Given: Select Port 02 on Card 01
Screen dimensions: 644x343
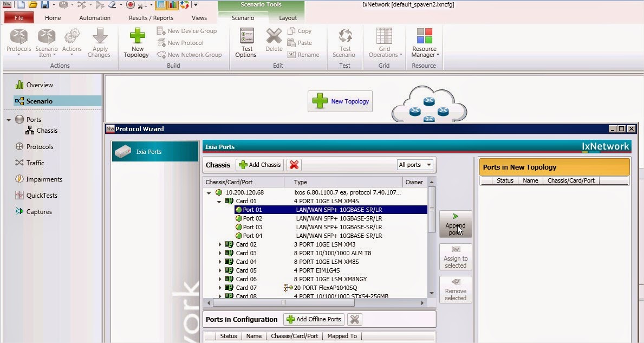Looking at the screenshot, I should click(252, 218).
